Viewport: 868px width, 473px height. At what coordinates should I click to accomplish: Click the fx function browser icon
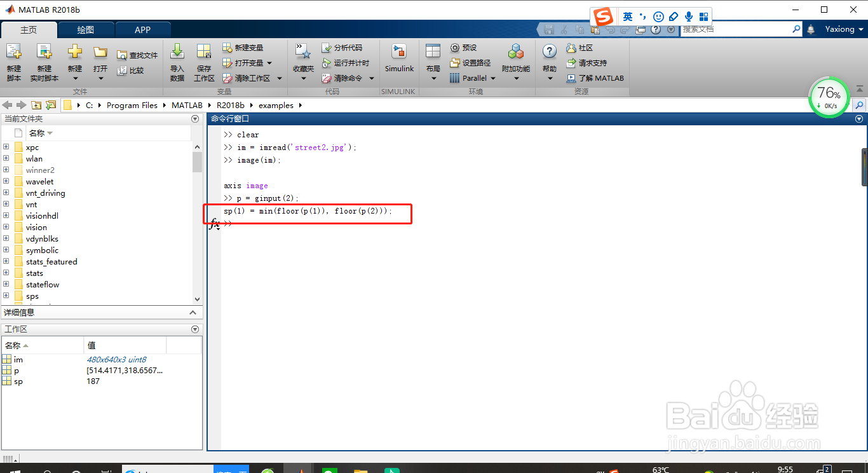[214, 223]
